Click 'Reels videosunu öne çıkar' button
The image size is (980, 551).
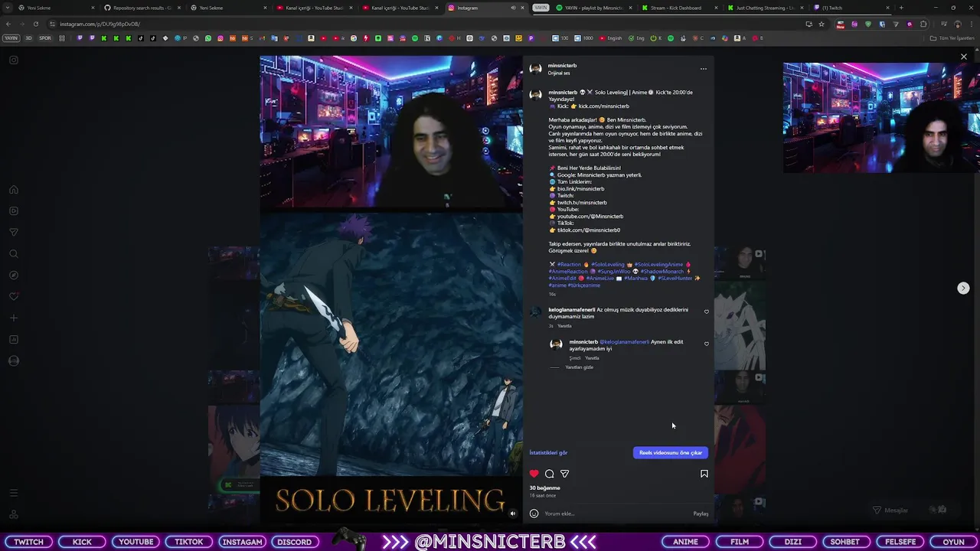pyautogui.click(x=671, y=453)
